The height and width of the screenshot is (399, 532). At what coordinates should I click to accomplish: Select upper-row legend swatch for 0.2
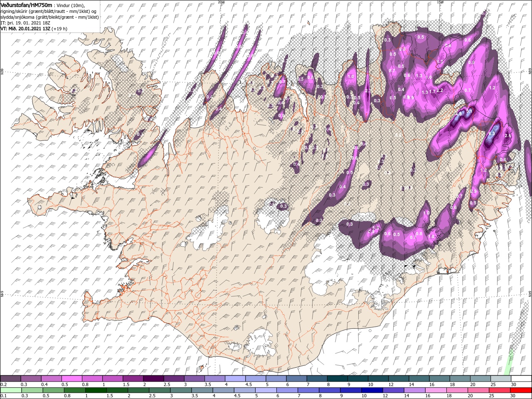(10, 378)
